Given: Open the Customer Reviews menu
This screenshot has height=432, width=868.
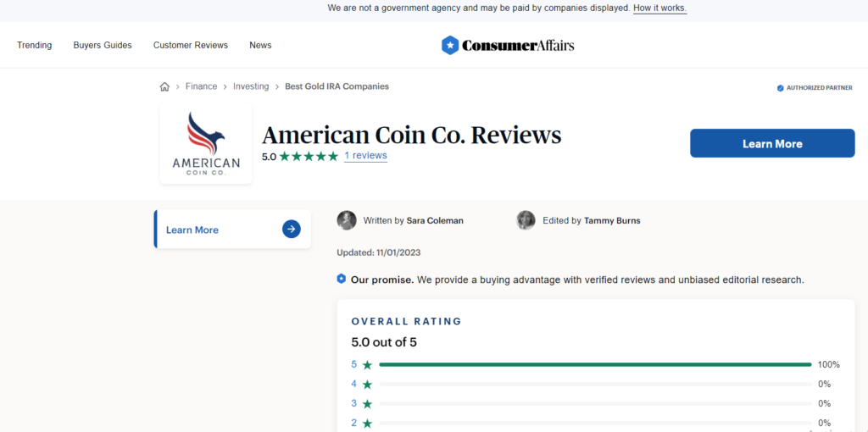Looking at the screenshot, I should tap(191, 46).
